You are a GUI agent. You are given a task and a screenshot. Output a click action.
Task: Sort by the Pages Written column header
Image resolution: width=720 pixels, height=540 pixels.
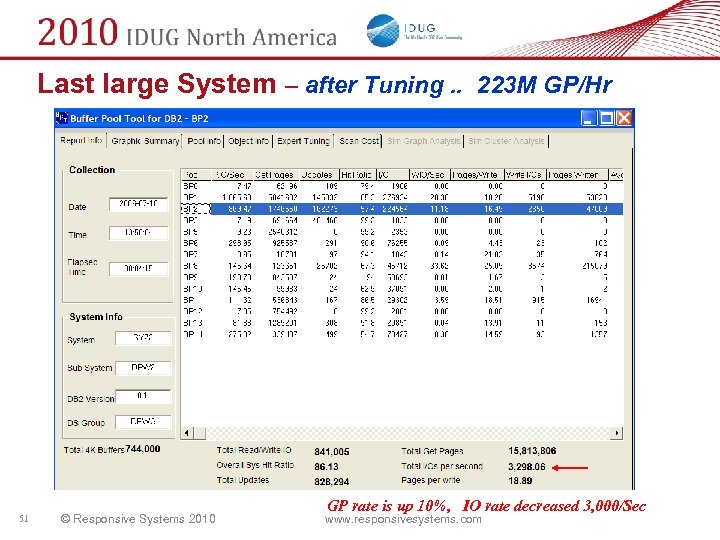click(578, 175)
